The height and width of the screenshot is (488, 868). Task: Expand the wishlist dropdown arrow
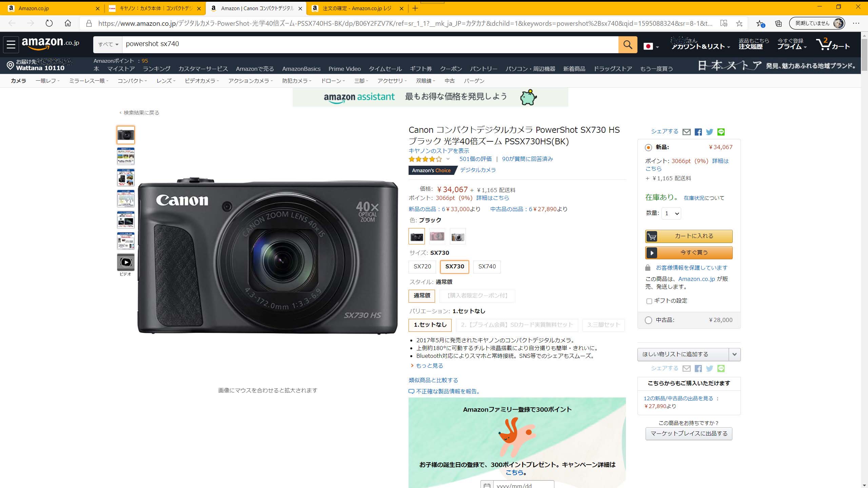click(x=734, y=354)
